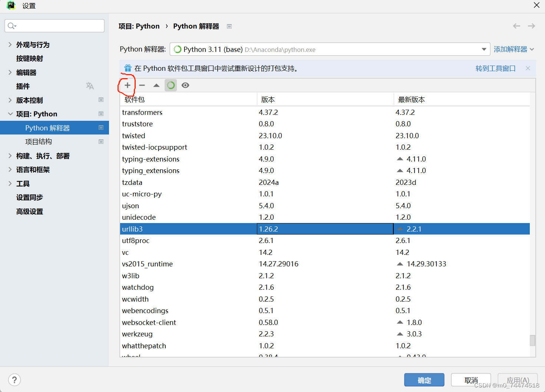Select the utf8proc package row
This screenshot has height=392, width=545.
[325, 240]
